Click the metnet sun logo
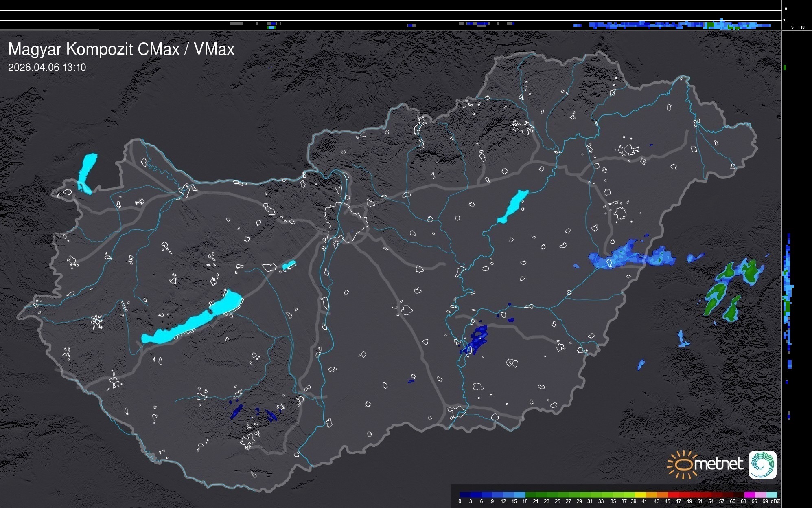The height and width of the screenshot is (508, 812). [x=682, y=464]
